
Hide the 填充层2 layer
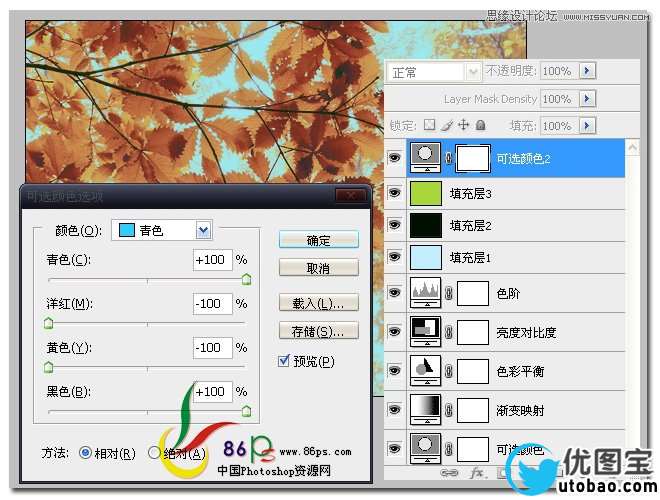point(394,224)
